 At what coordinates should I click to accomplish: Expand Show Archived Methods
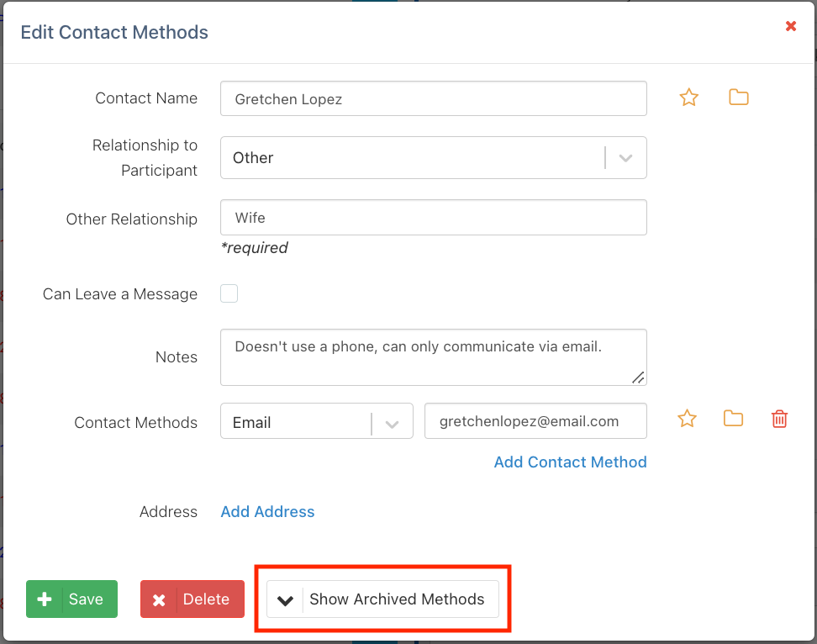pos(382,599)
